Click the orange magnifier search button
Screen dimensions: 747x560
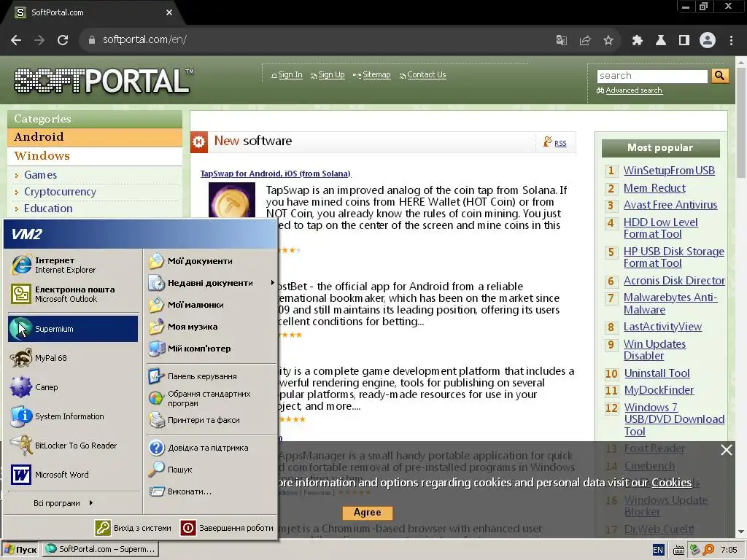720,76
